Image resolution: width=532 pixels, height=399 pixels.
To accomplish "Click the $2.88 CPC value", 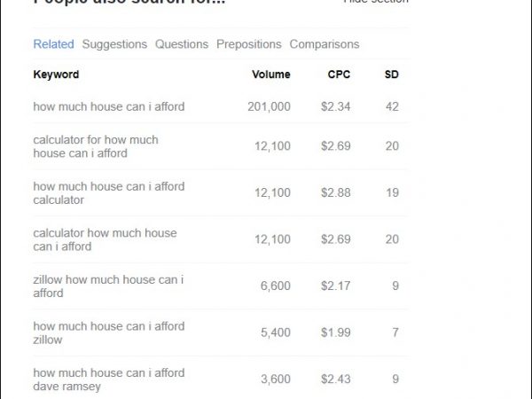I will point(336,193).
